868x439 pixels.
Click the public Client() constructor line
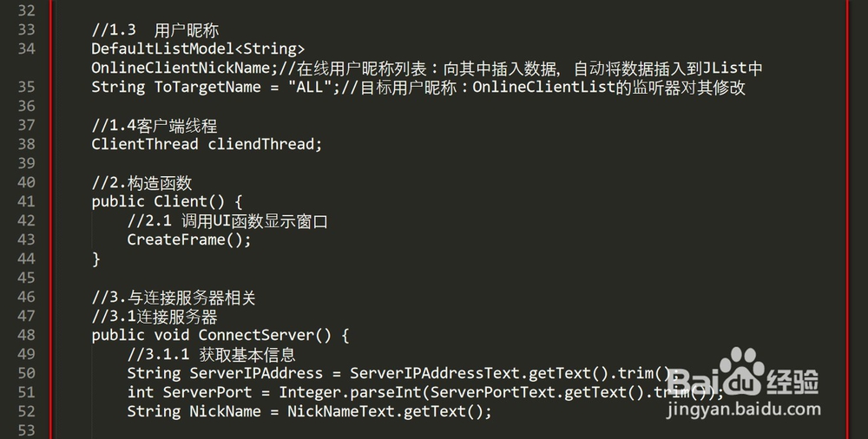coord(168,201)
